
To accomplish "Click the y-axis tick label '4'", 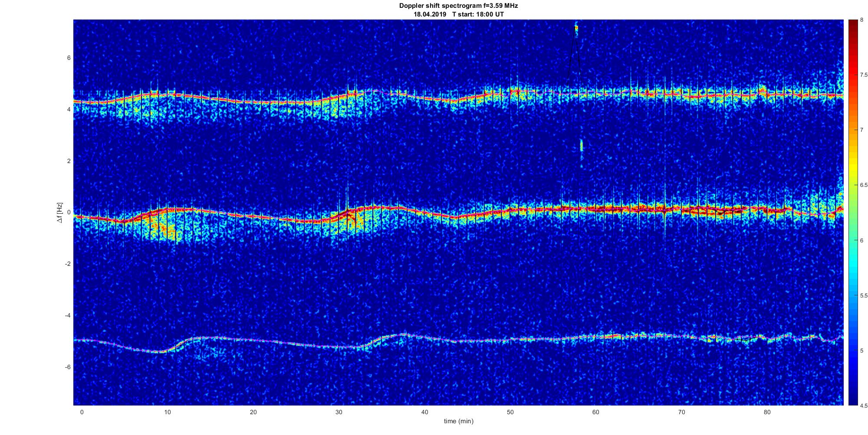I will 69,110.
